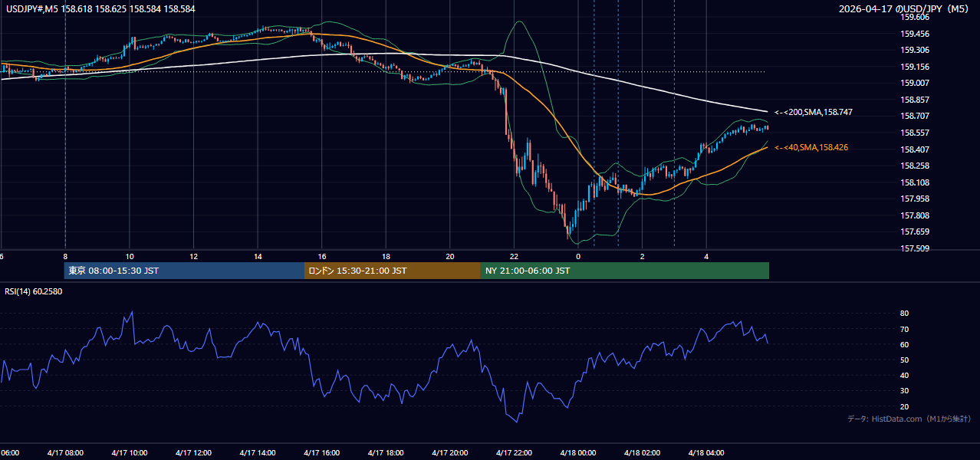Click RSI scale value 80

pyautogui.click(x=905, y=314)
